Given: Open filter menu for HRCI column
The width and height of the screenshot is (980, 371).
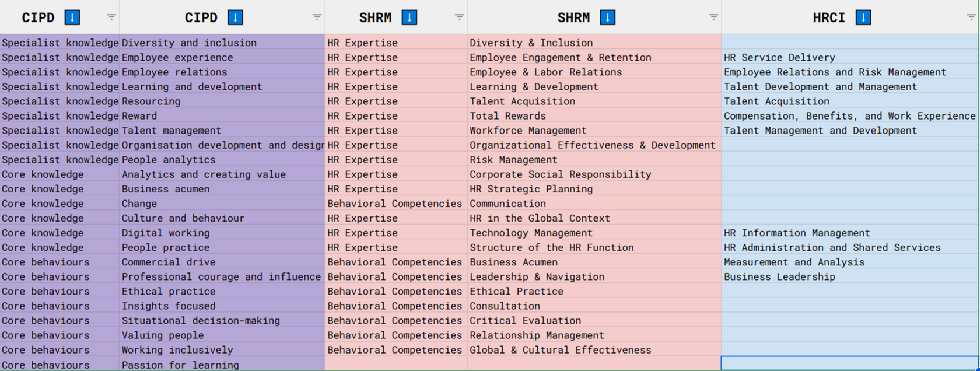Looking at the screenshot, I should pyautogui.click(x=971, y=17).
